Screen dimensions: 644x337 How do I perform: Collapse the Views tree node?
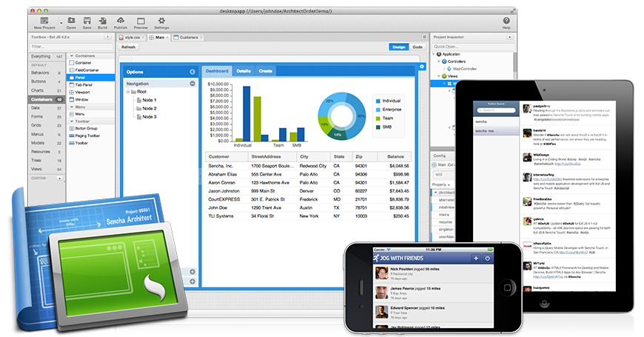(x=439, y=76)
